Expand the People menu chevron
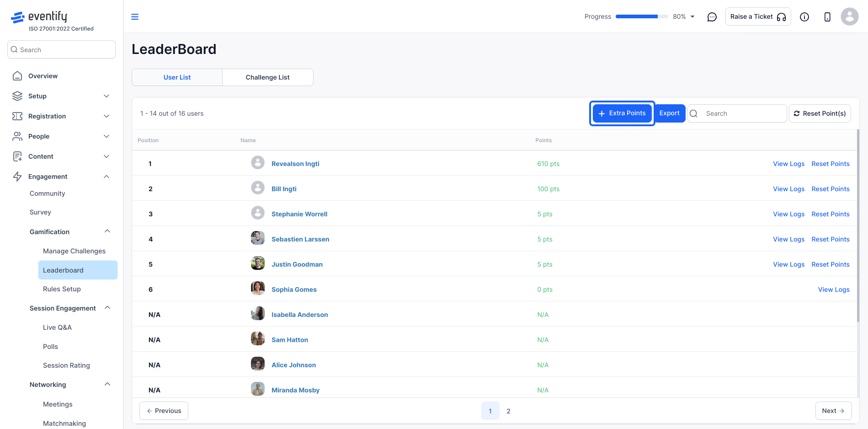This screenshot has height=429, width=868. click(x=107, y=136)
